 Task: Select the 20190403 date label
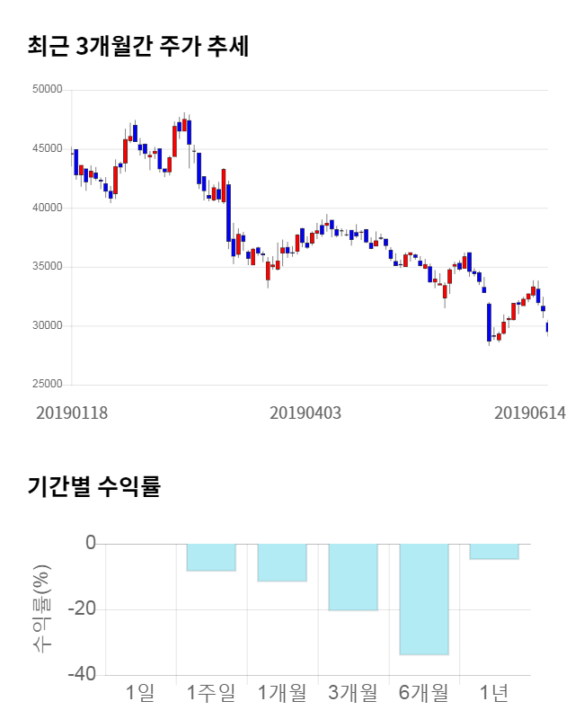[x=305, y=413]
